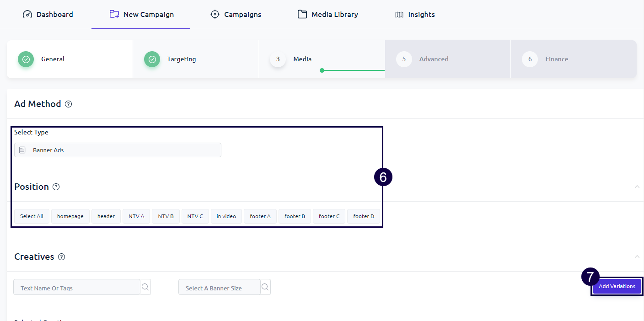Open the Insights tab
Screen dimensions: 644x321
tap(415, 15)
